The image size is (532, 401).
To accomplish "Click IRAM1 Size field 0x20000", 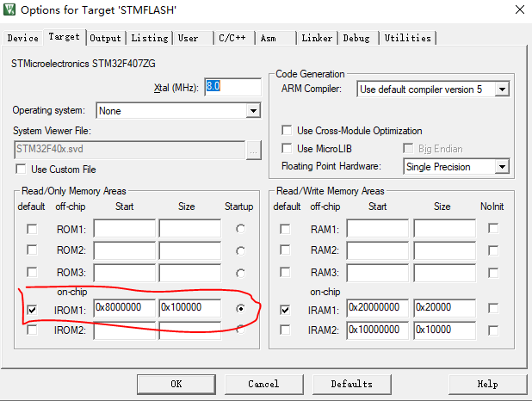I will 444,308.
